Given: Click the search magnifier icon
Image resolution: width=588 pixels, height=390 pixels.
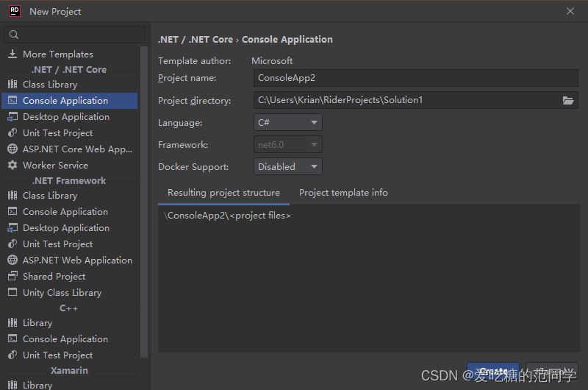Looking at the screenshot, I should 14,35.
